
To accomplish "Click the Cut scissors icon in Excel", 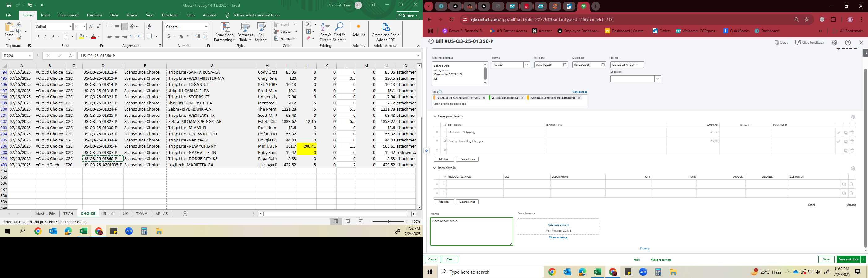I will pyautogui.click(x=19, y=24).
